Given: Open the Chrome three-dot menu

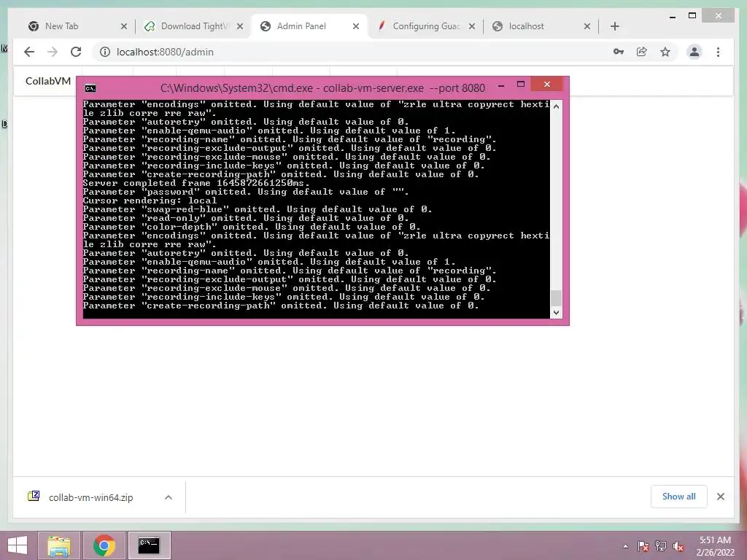Looking at the screenshot, I should [718, 52].
